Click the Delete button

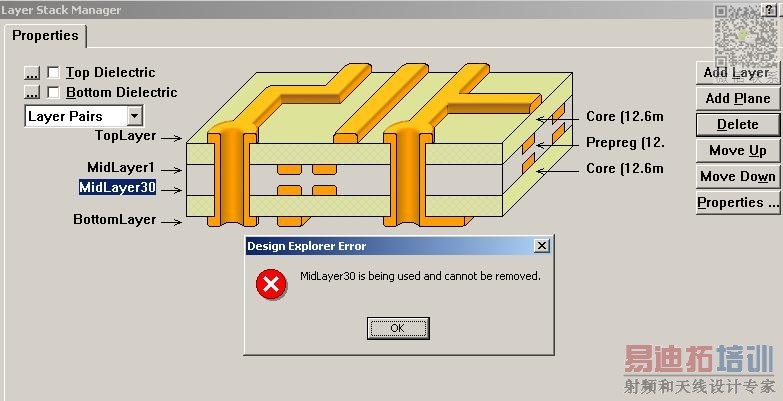[x=737, y=124]
